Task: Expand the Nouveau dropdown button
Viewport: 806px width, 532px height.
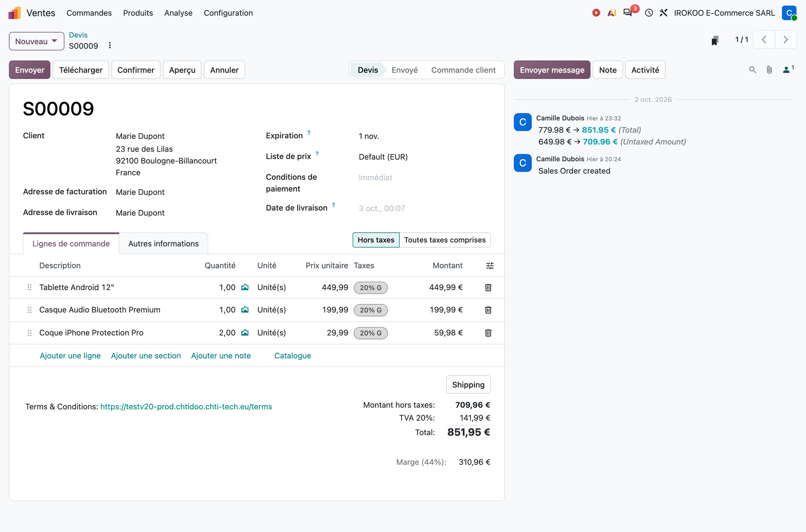Action: [x=37, y=41]
